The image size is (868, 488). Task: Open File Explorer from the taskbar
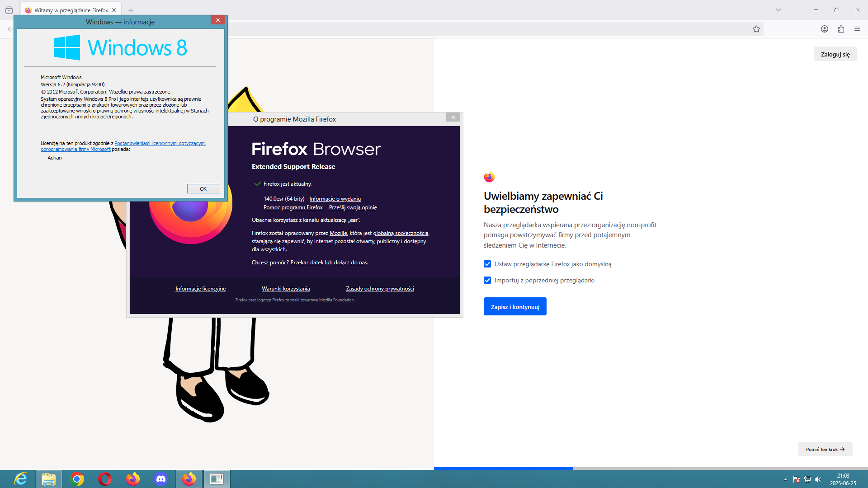[x=49, y=479]
